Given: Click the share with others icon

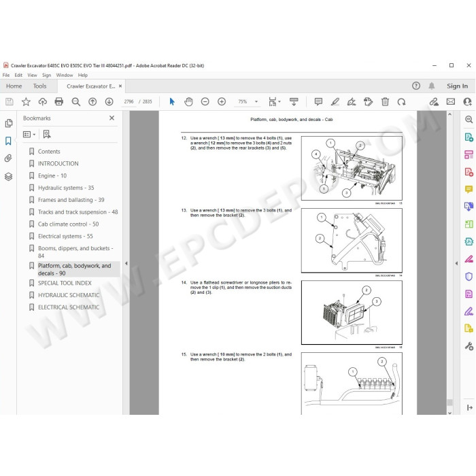Looking at the screenshot, I should point(468,102).
